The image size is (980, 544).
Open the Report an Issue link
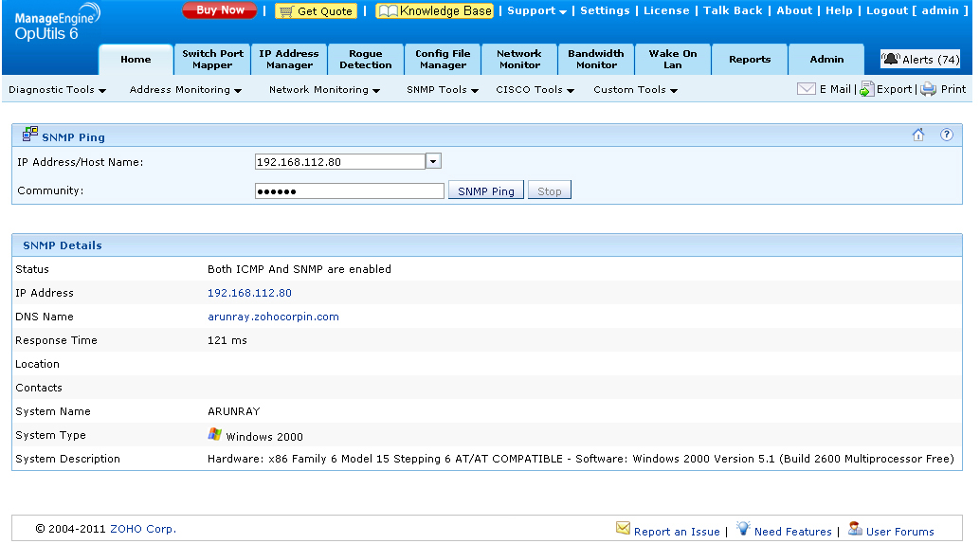point(677,532)
